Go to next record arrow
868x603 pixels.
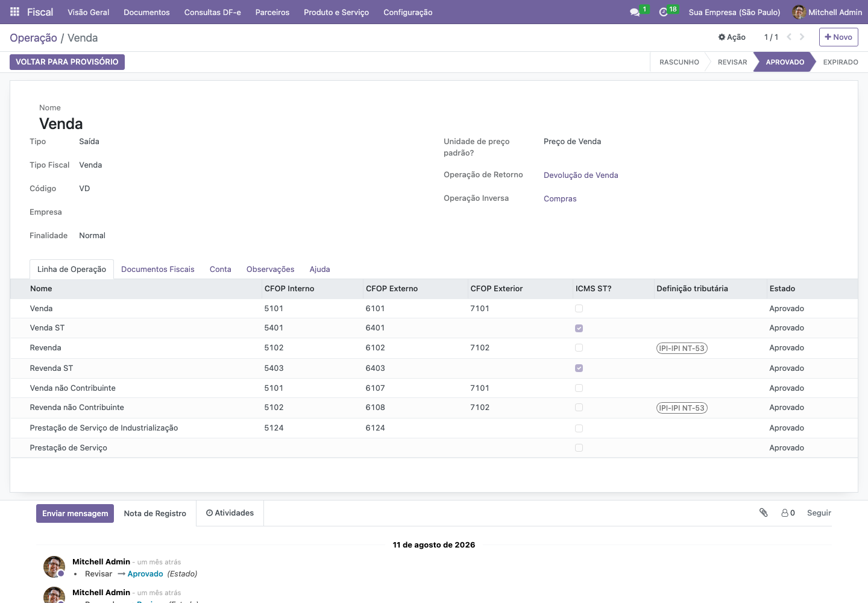coord(802,37)
